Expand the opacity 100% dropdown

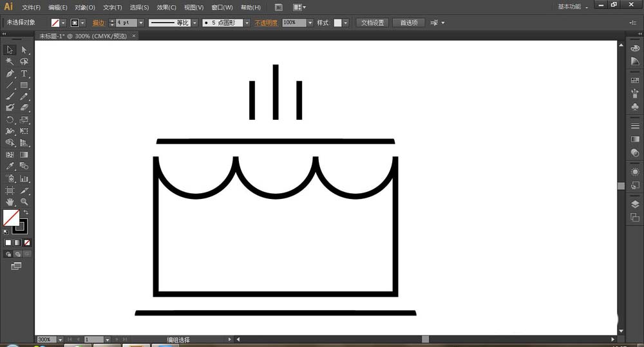pyautogui.click(x=310, y=23)
